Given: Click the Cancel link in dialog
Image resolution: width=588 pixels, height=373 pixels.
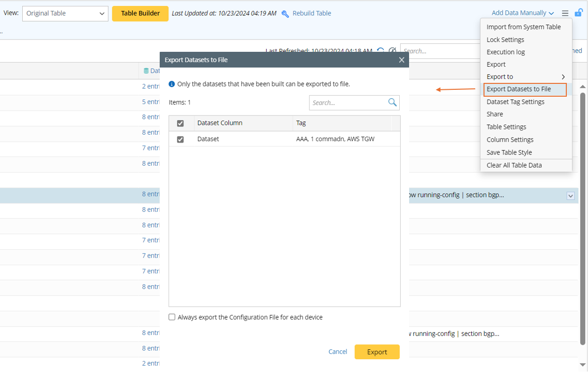Looking at the screenshot, I should [x=338, y=352].
